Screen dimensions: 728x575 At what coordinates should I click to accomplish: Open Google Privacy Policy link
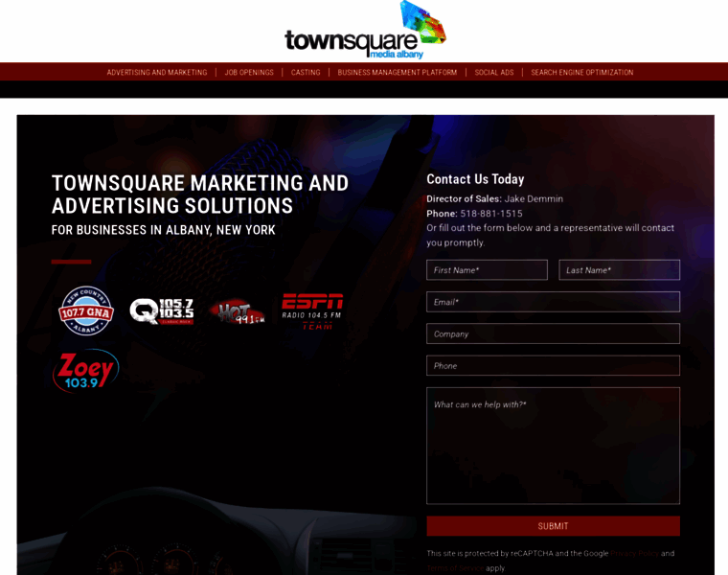click(x=634, y=553)
